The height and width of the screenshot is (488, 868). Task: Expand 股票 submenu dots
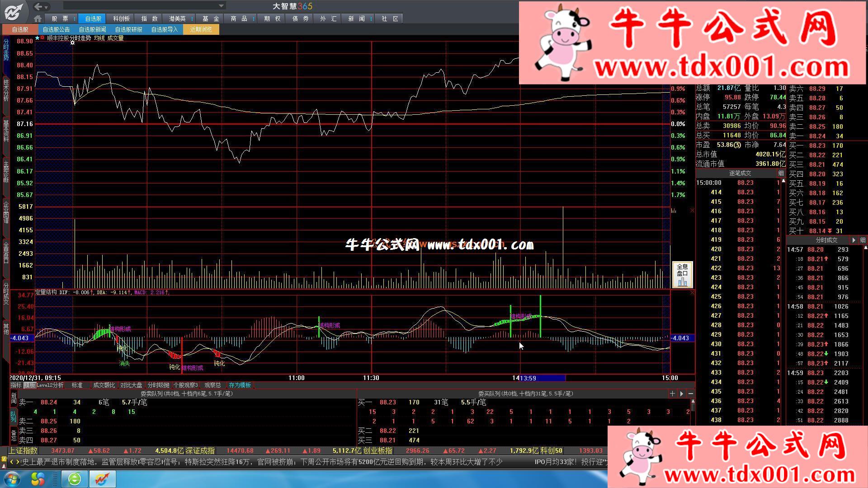coord(75,19)
